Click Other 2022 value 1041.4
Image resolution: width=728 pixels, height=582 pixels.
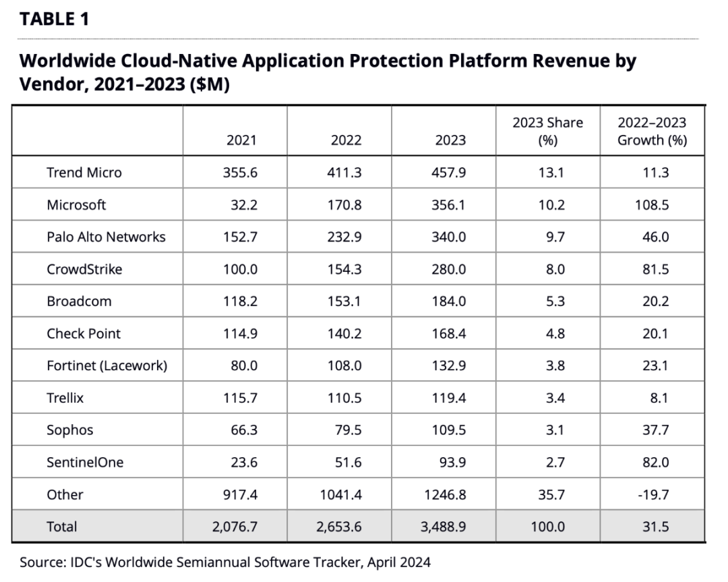point(340,494)
